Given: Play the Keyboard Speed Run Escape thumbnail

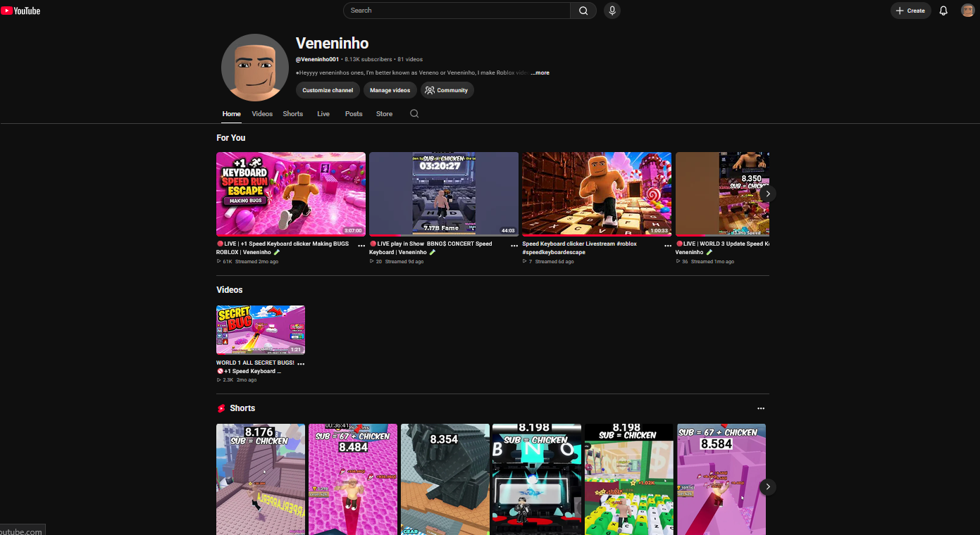Looking at the screenshot, I should (x=291, y=194).
